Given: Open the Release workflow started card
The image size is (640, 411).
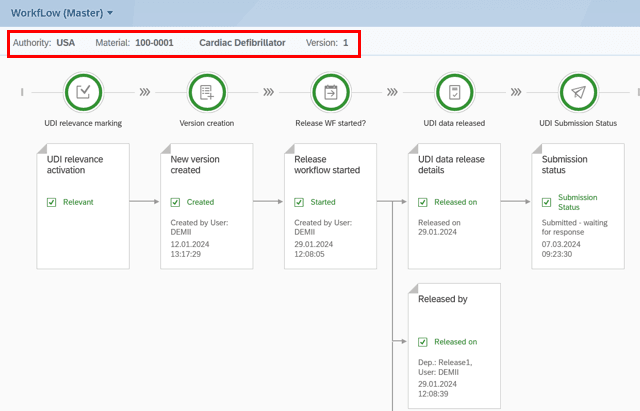Looking at the screenshot, I should coord(330,206).
